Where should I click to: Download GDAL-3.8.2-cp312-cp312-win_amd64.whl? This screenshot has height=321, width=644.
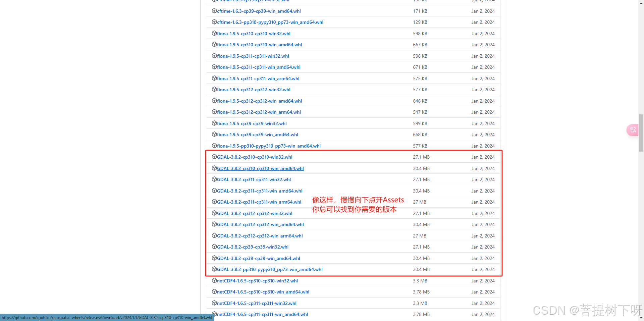point(260,224)
